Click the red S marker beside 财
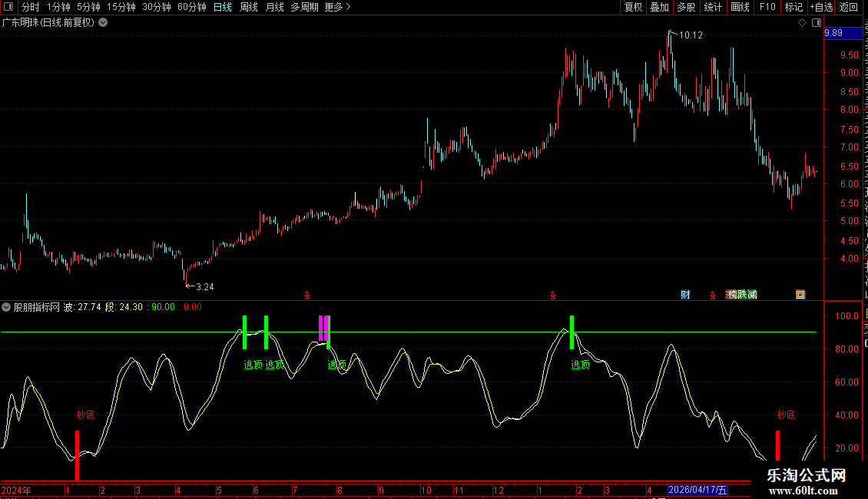 click(712, 296)
